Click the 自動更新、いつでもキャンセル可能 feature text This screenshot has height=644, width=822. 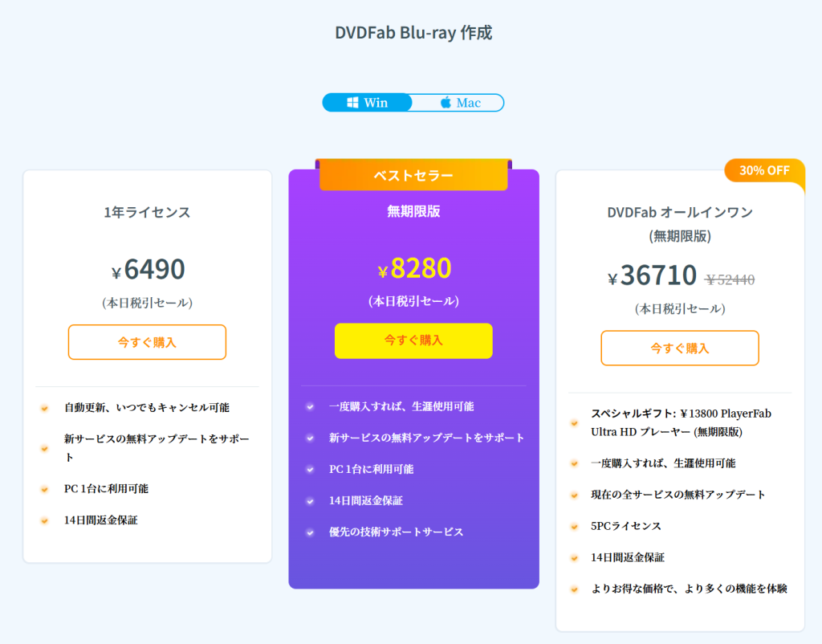[147, 407]
